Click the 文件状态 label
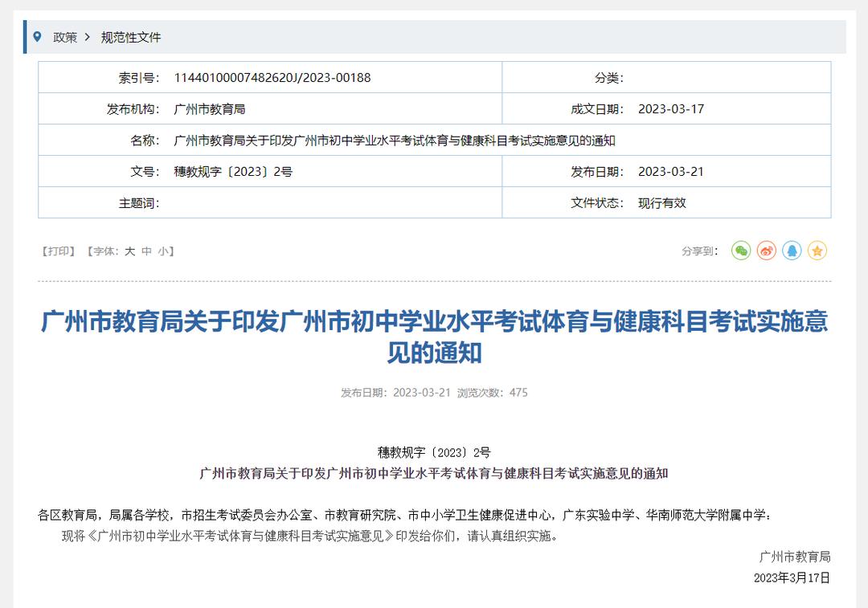868x608 pixels. pyautogui.click(x=597, y=203)
